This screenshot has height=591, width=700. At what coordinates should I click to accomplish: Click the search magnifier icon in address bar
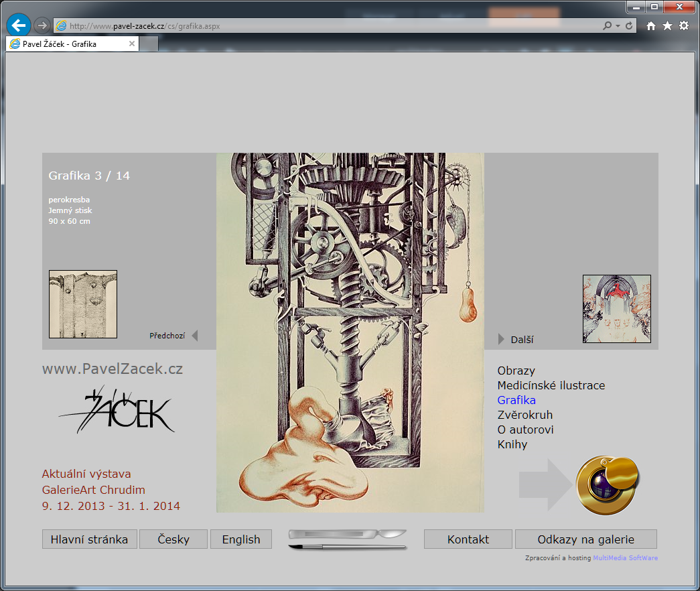[x=607, y=26]
